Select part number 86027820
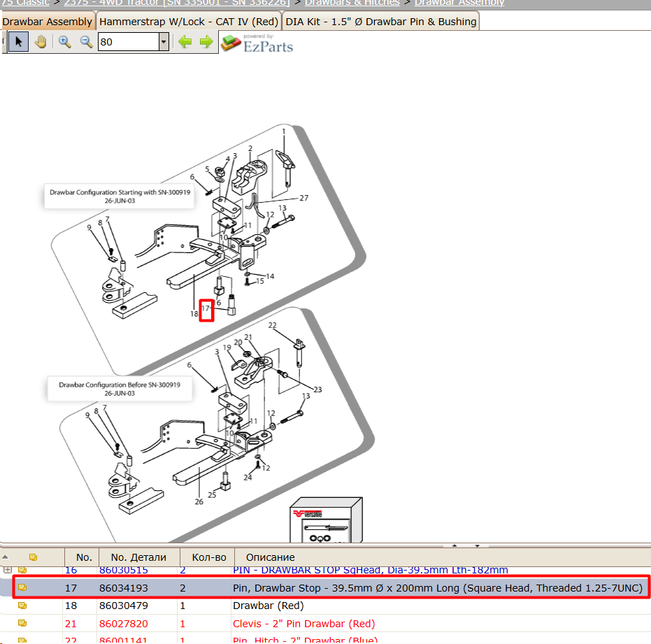The image size is (651, 644). pos(123,624)
